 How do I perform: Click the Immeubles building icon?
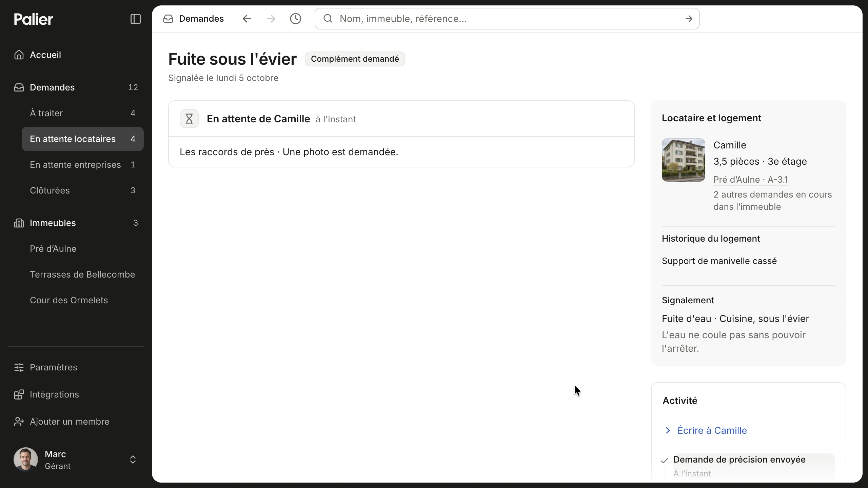[19, 223]
